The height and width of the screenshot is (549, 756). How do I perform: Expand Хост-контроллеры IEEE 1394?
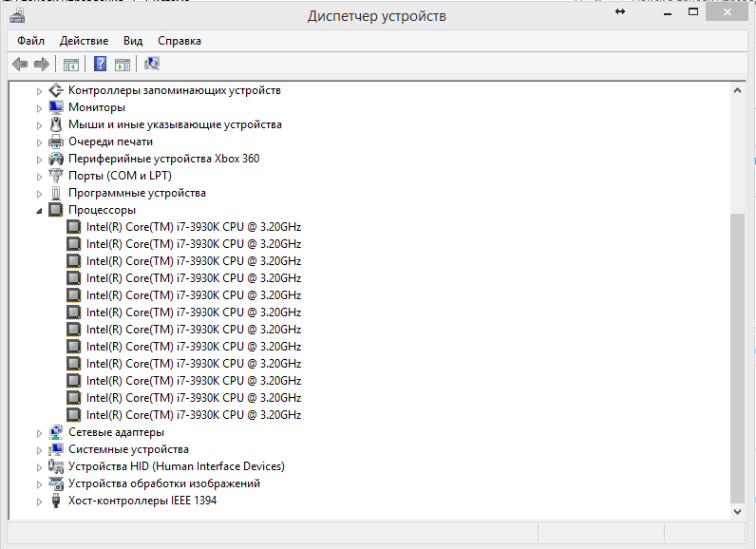(x=40, y=502)
